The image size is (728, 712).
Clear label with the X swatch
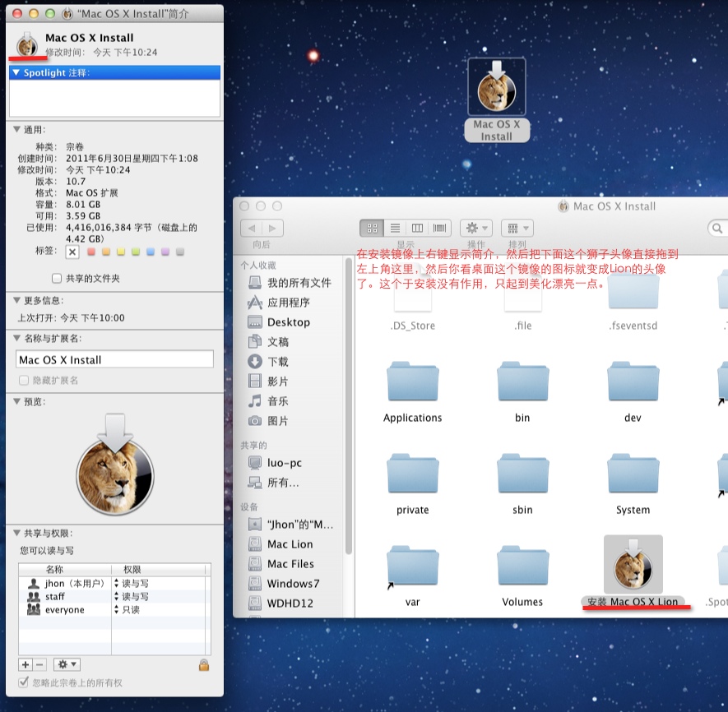click(72, 252)
